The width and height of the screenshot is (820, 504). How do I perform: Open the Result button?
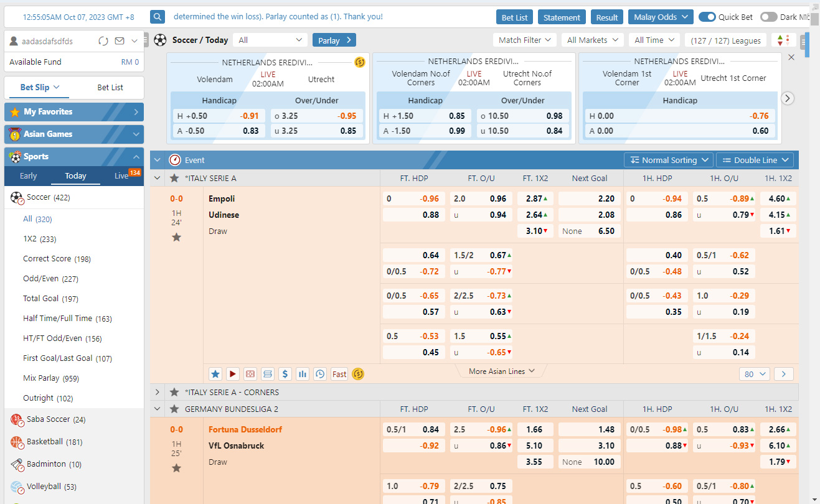click(606, 17)
